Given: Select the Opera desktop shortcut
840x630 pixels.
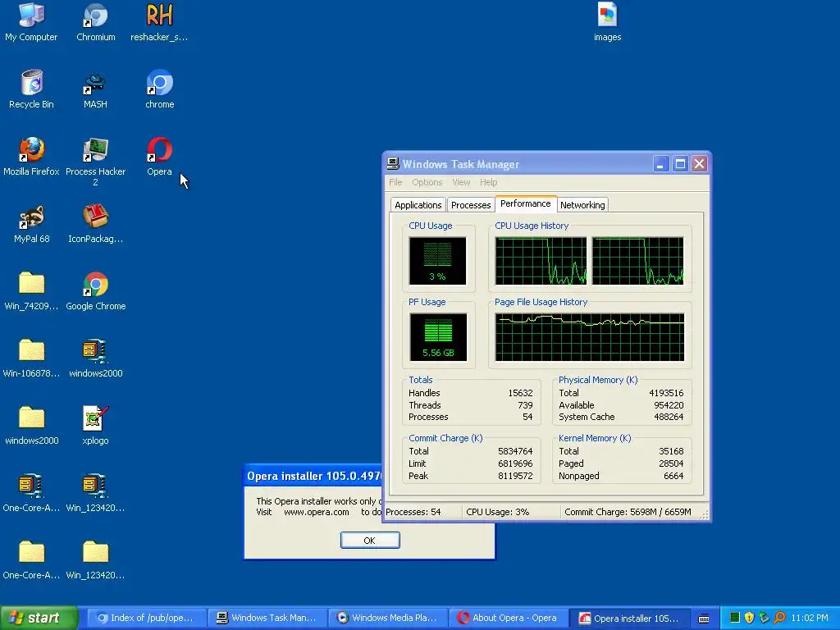Looking at the screenshot, I should tap(160, 157).
